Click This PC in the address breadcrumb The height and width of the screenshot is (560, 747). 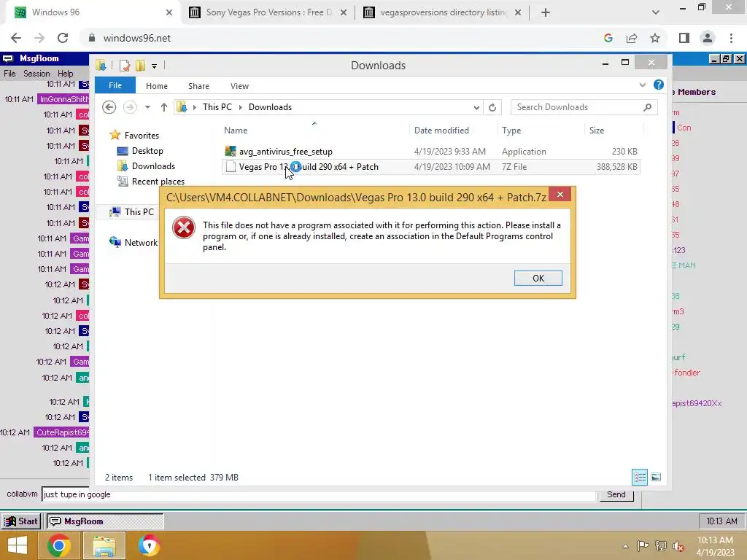point(217,107)
